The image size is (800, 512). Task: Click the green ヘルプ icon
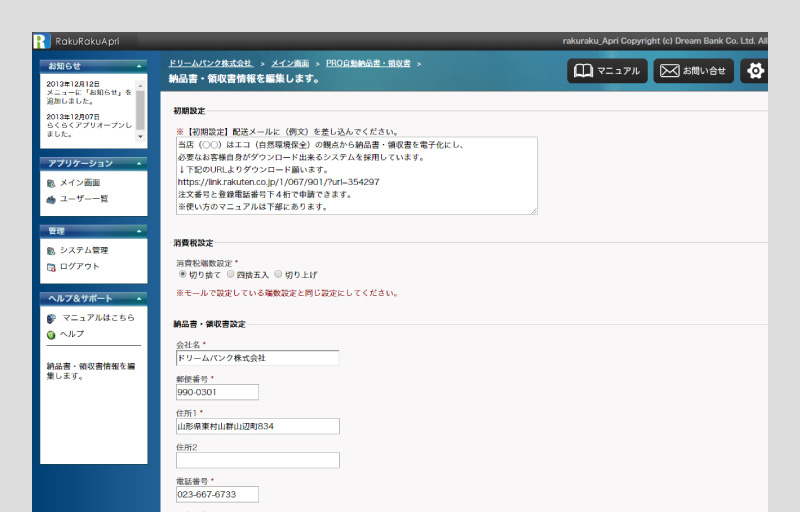(51, 335)
